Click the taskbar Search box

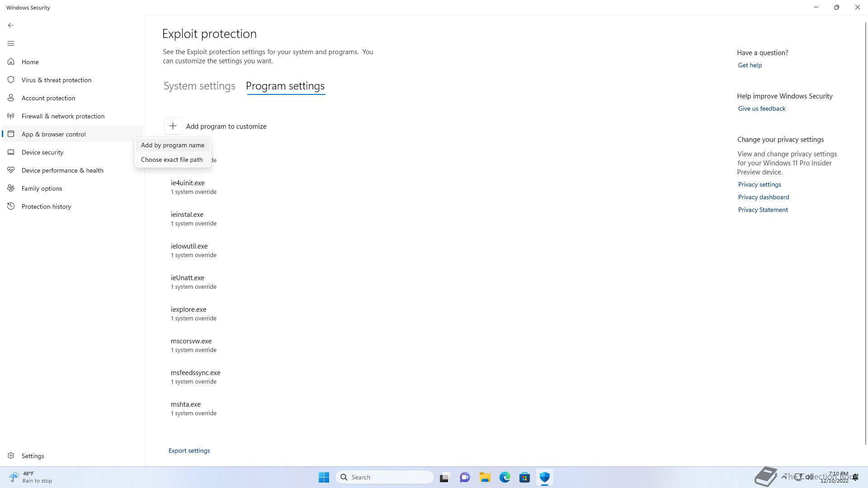pos(385,477)
